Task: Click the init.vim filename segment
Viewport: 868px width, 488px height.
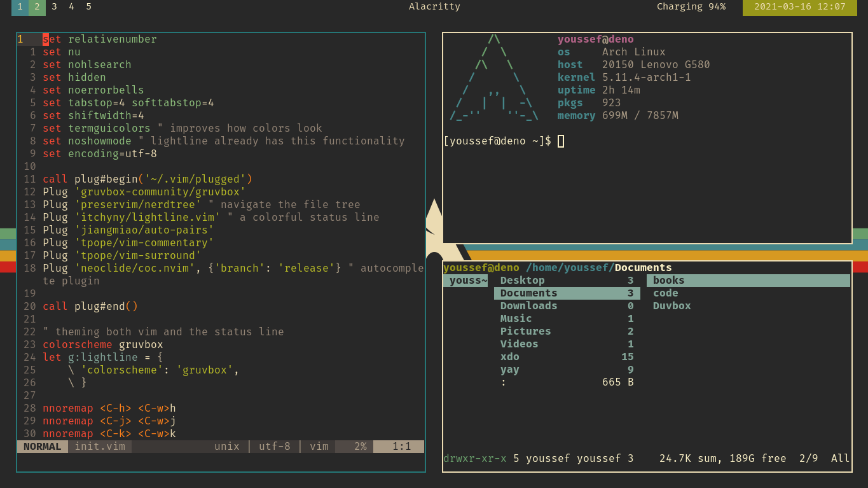Action: (100, 446)
